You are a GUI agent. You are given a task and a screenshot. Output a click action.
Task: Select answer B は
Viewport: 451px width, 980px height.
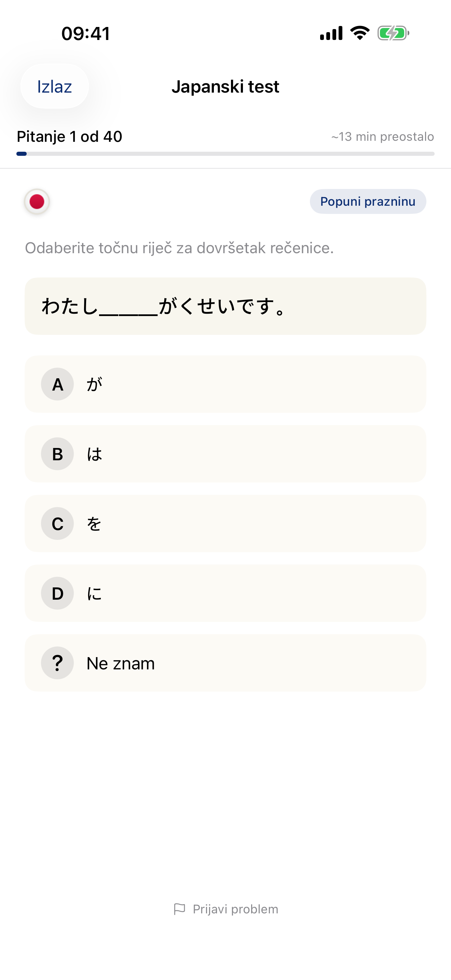click(225, 454)
